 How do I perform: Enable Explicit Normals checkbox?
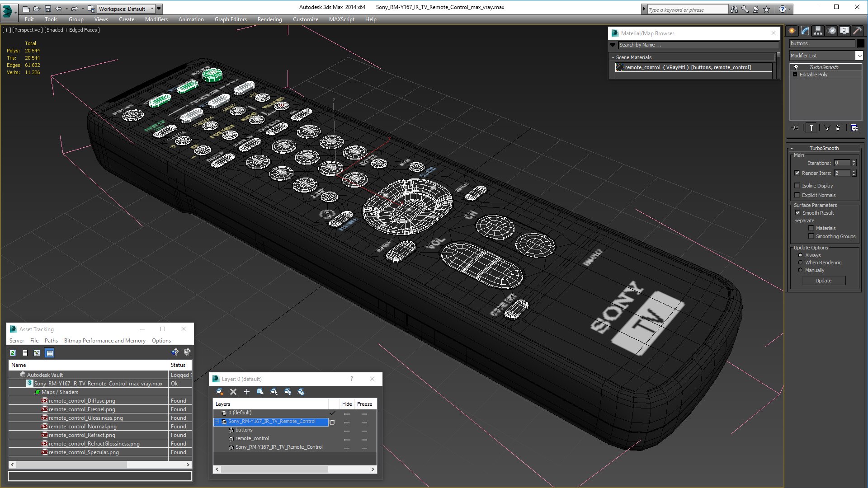(797, 195)
